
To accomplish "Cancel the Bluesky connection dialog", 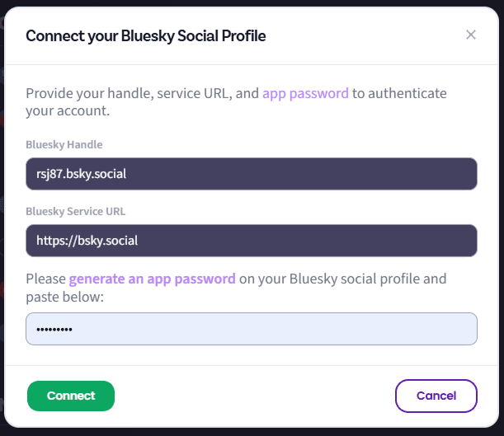I will point(436,396).
